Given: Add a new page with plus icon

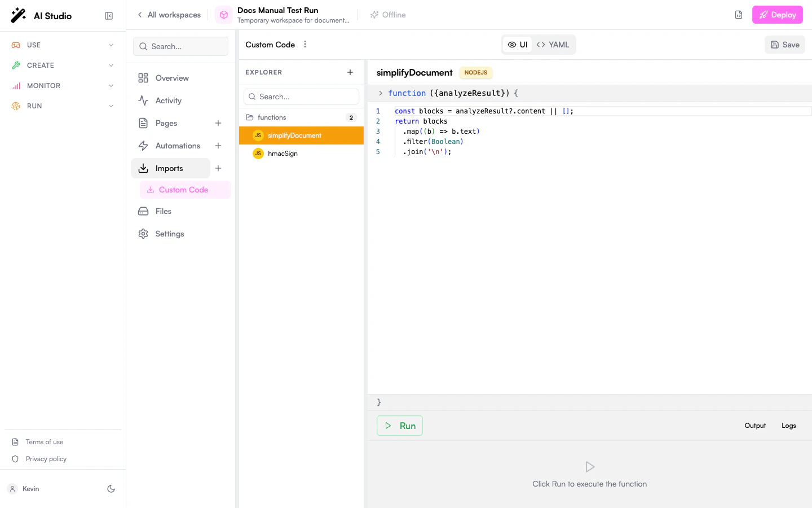Looking at the screenshot, I should coord(218,123).
